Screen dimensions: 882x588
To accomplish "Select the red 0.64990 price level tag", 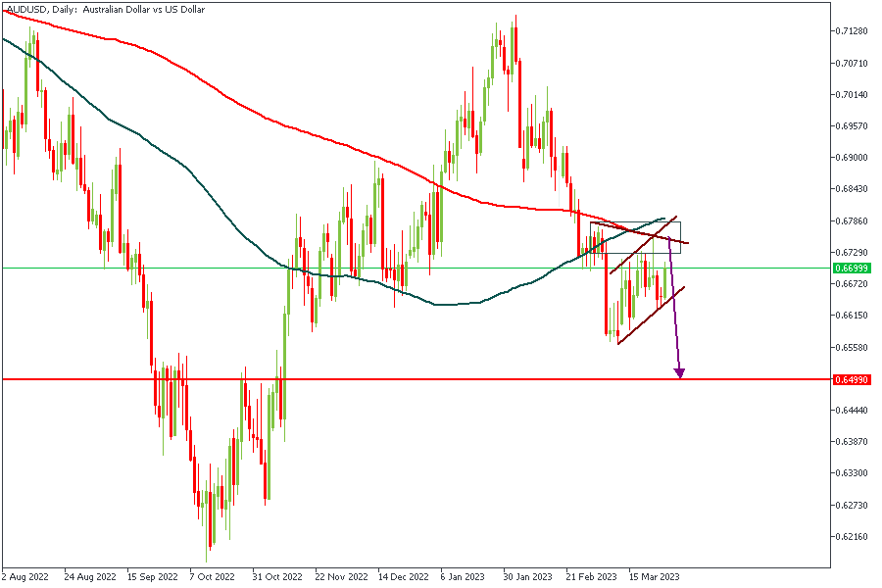I will pos(851,379).
